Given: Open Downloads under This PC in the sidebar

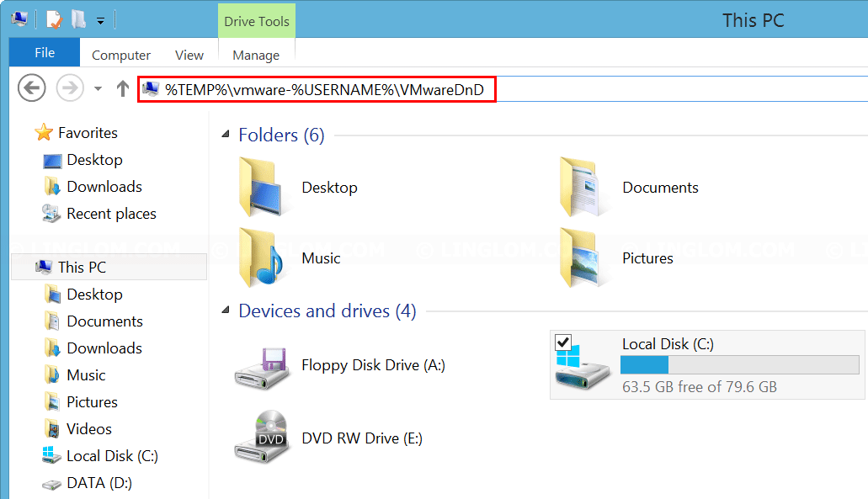Looking at the screenshot, I should click(104, 348).
